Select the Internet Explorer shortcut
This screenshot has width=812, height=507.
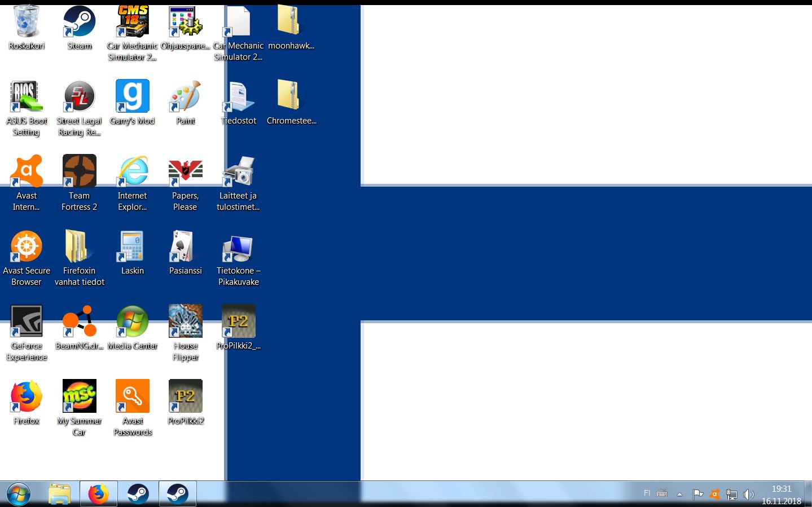pyautogui.click(x=133, y=184)
